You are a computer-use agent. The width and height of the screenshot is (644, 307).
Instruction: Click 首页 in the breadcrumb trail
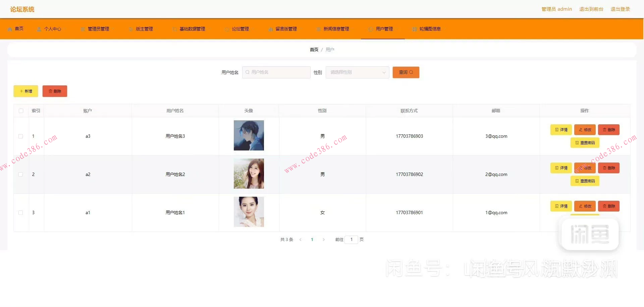click(x=314, y=49)
